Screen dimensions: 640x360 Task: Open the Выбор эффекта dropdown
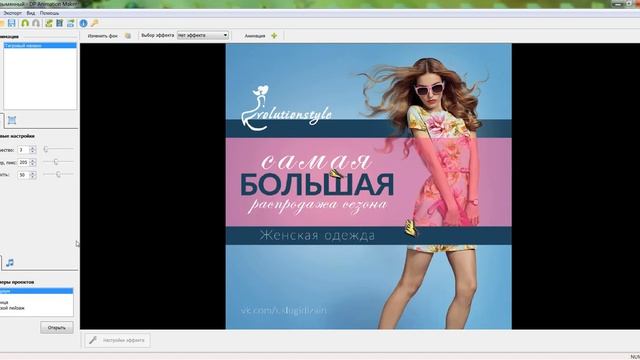click(203, 36)
